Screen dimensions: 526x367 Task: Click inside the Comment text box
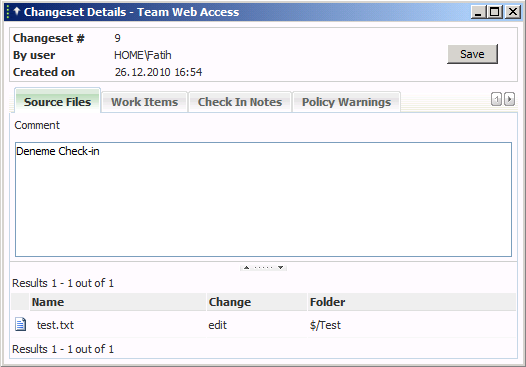pyautogui.click(x=263, y=199)
